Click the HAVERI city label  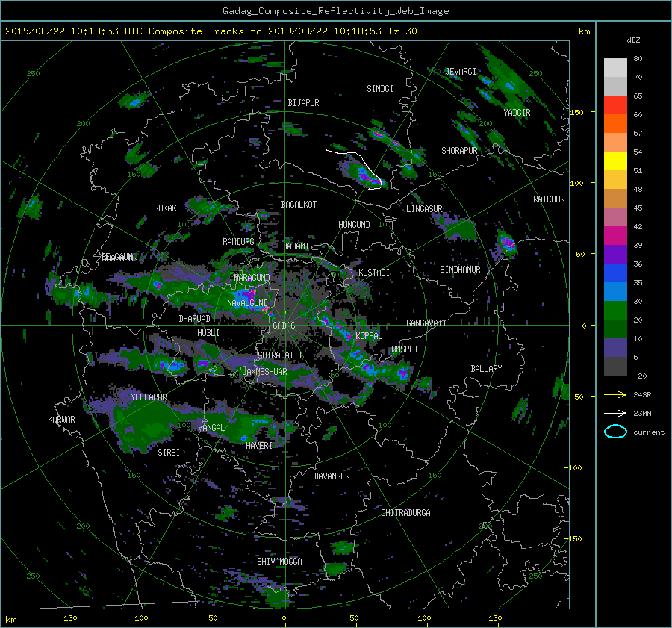259,446
